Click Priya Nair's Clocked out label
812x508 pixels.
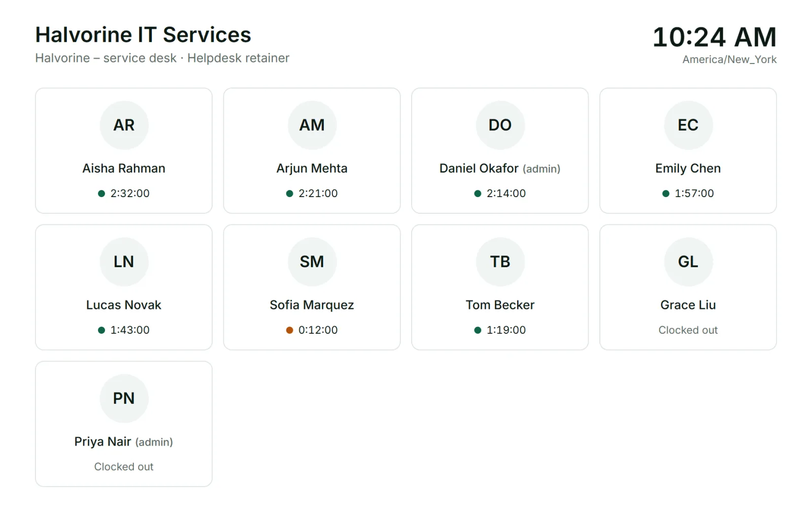coord(124,467)
